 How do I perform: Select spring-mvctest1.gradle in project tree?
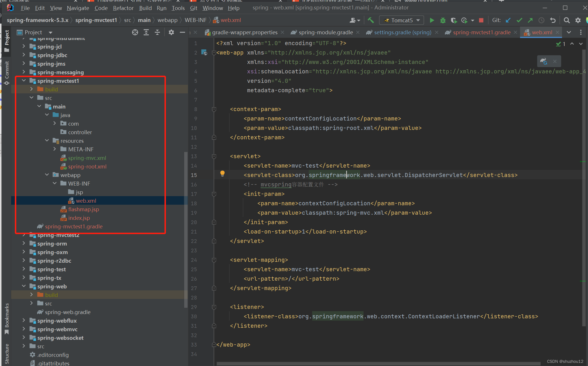coord(74,226)
